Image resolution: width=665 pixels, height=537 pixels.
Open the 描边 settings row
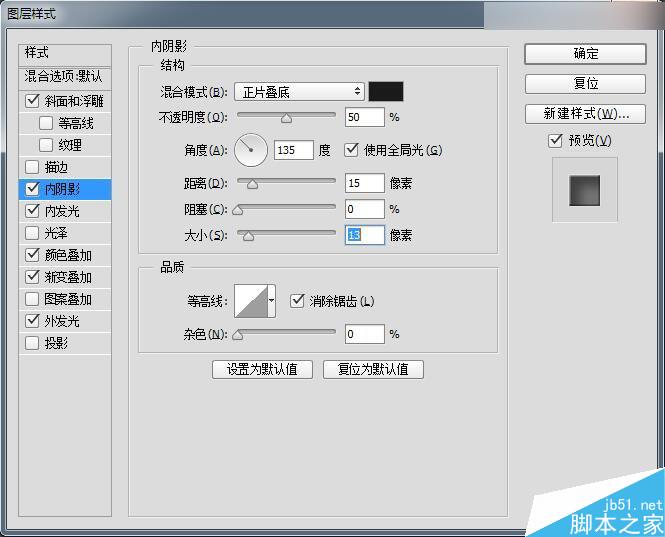[x=65, y=167]
